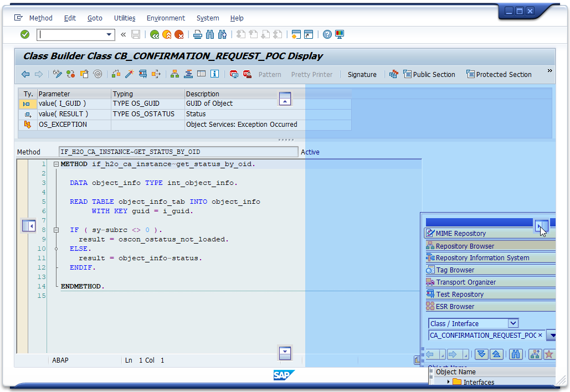Open the Method menu

click(x=41, y=18)
